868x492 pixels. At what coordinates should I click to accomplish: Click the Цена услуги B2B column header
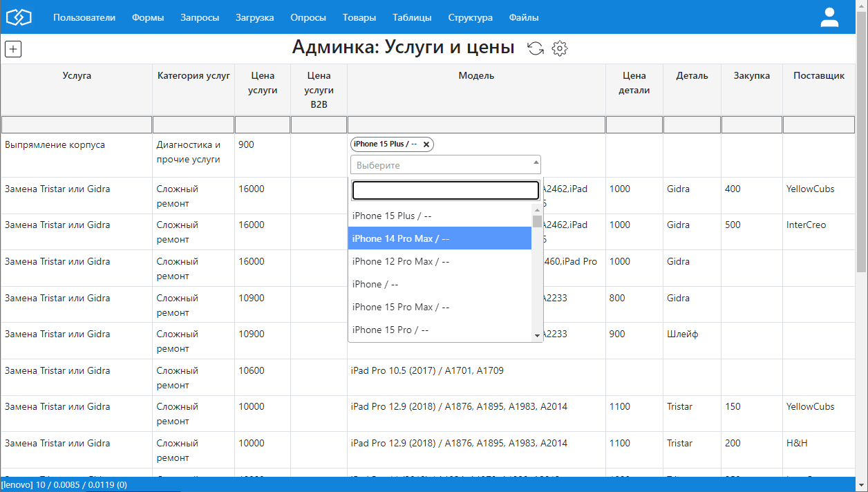pyautogui.click(x=319, y=90)
